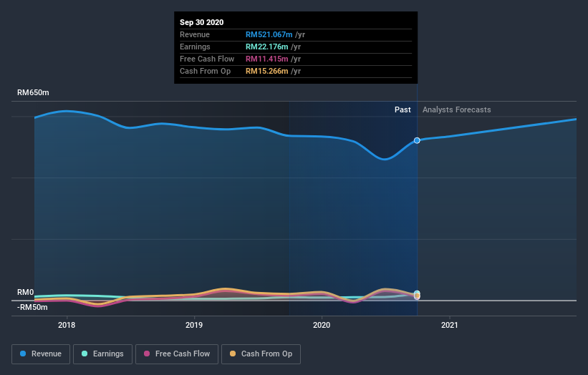The height and width of the screenshot is (375, 588).
Task: Toggle the Revenue legend series
Action: point(41,354)
